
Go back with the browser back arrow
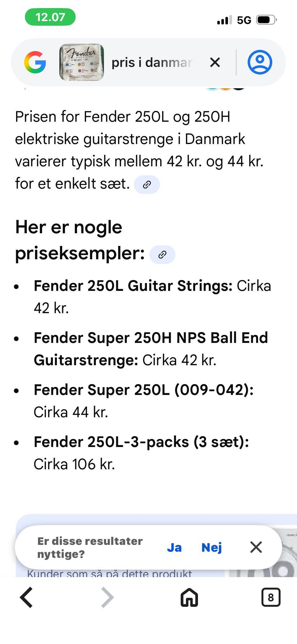(27, 597)
